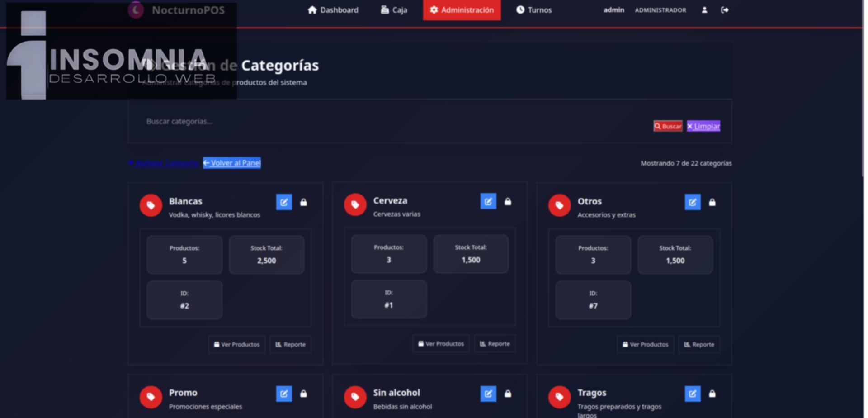Edit the Sin alcohol category
868x418 pixels.
coord(488,394)
